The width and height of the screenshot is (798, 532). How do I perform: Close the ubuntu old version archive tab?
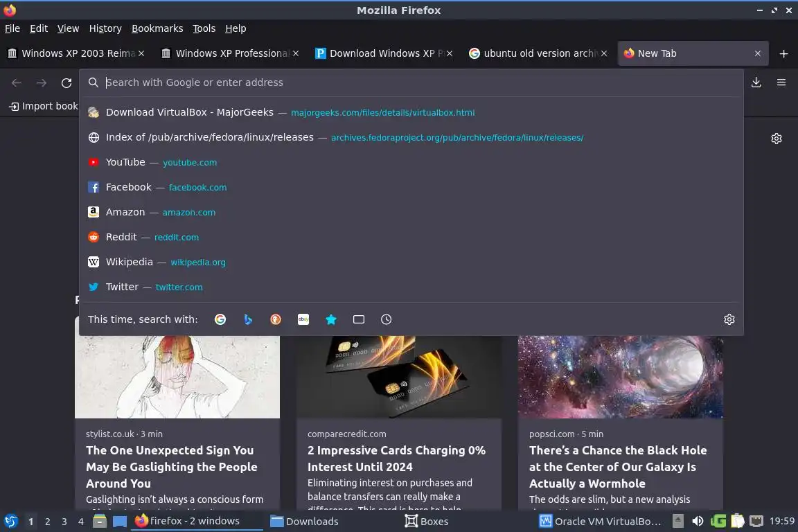(x=603, y=53)
